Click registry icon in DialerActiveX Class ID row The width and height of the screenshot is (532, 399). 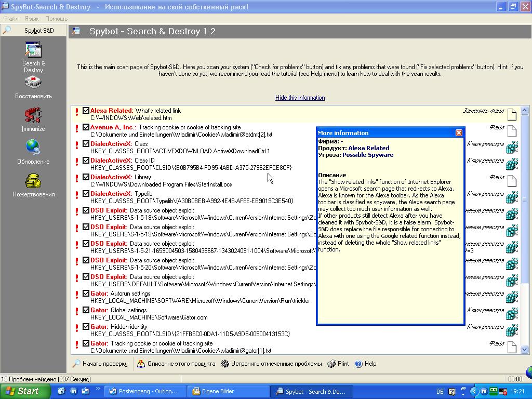[512, 164]
